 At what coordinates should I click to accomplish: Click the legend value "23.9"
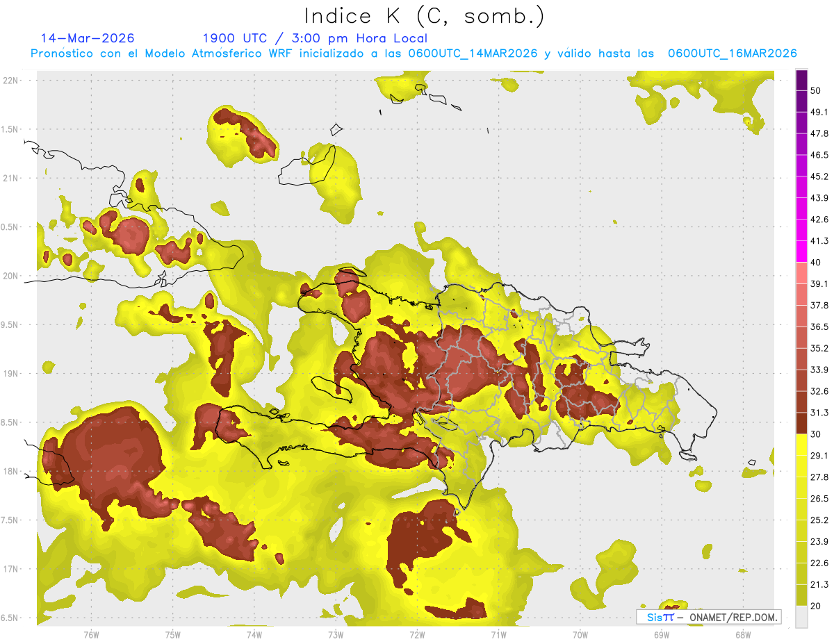(x=819, y=541)
